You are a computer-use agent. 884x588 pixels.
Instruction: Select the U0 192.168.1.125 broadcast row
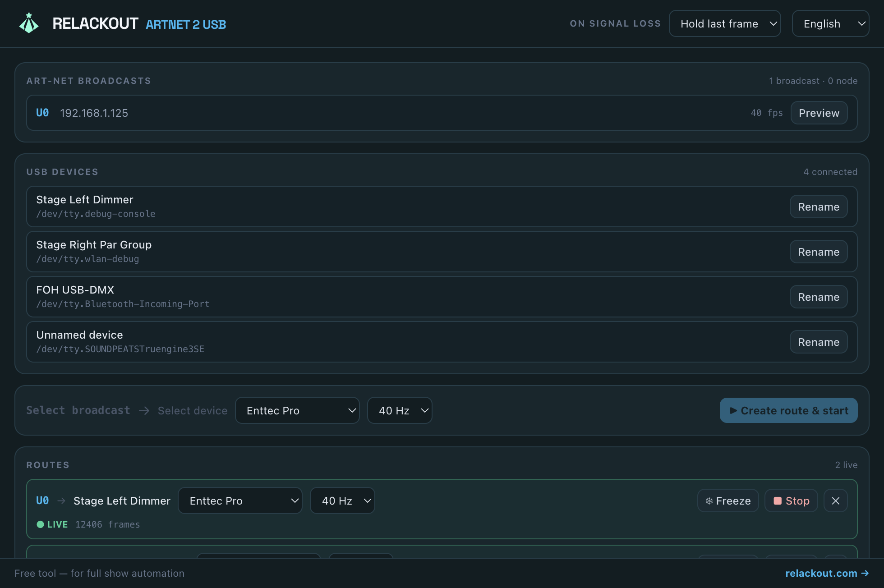tap(442, 113)
